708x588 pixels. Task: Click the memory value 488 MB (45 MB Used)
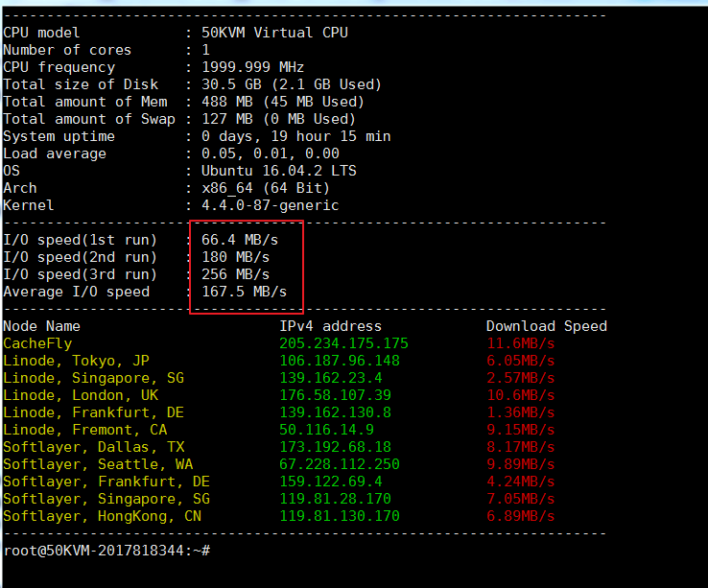click(283, 102)
